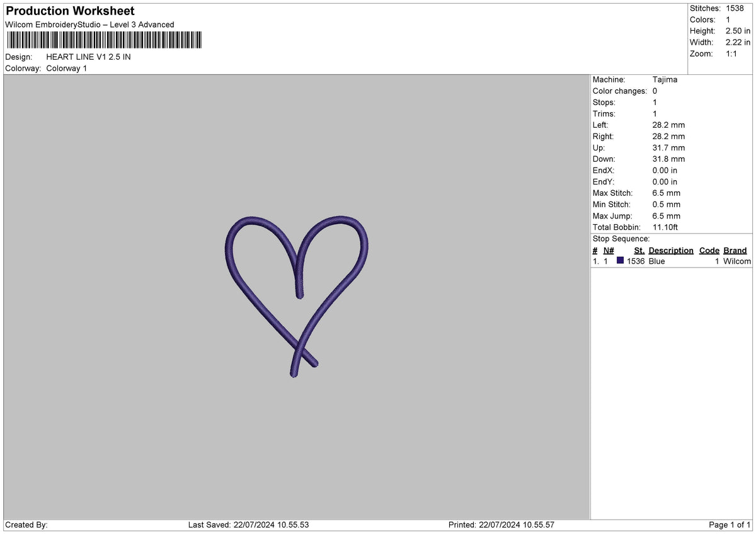
Task: Click the Wilcom brand cell
Action: coord(737,261)
